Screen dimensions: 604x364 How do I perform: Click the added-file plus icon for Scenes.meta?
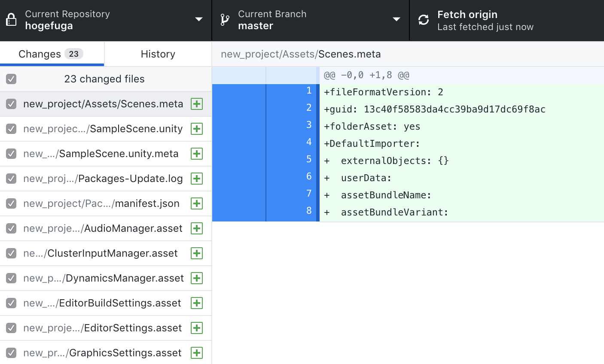(x=197, y=103)
